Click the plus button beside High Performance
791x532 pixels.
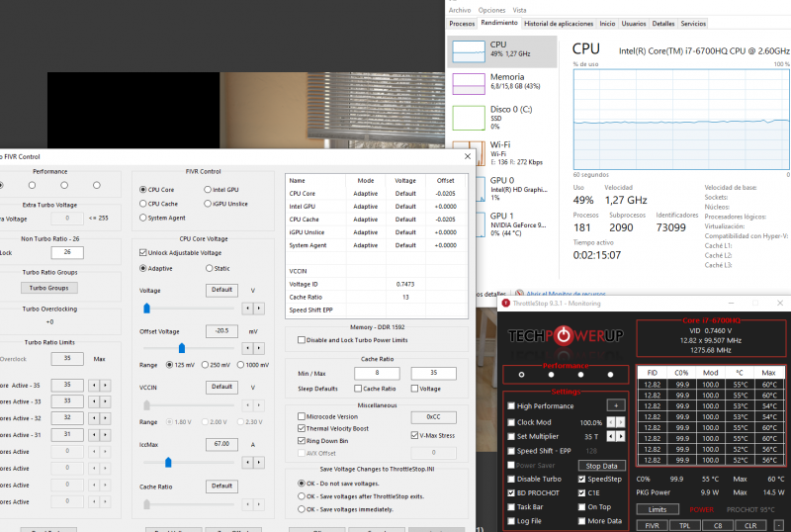coord(616,405)
